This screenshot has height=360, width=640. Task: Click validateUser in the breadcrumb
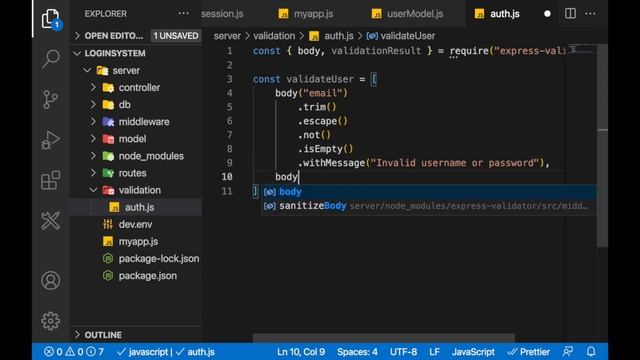401,36
